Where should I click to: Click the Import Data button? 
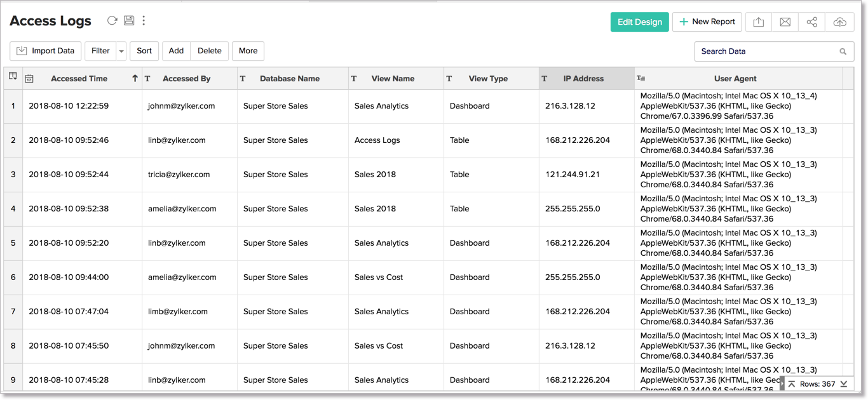[45, 51]
